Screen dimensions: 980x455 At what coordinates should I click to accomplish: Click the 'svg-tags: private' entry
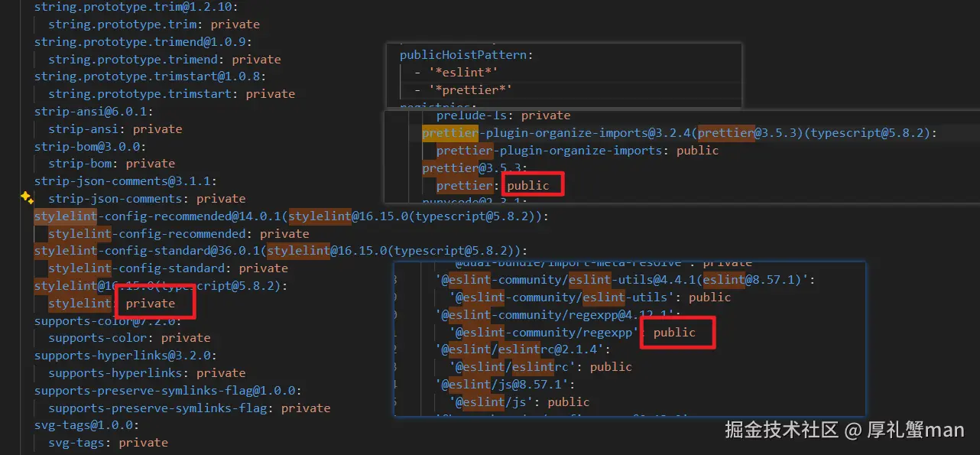tap(108, 443)
